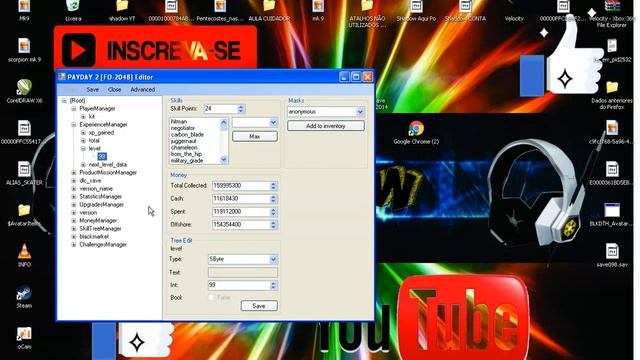Toggle the Bool False checkbox
The image size is (640, 360).
[x=211, y=298]
